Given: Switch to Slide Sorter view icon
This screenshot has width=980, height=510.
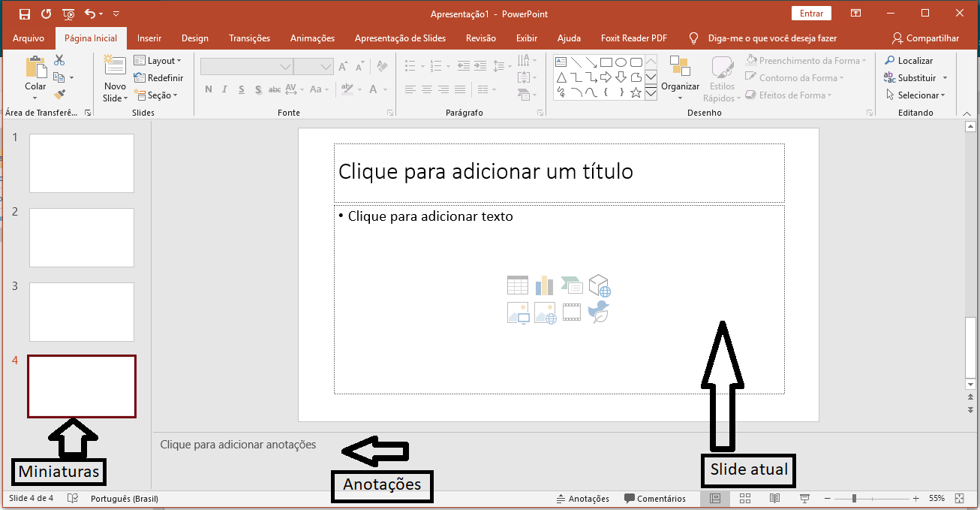Looking at the screenshot, I should point(745,498).
